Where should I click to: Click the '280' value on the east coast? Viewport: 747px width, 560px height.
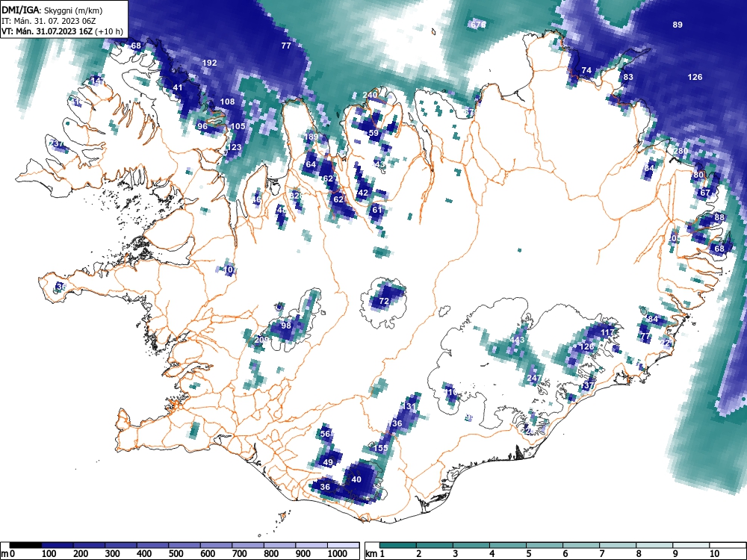[x=681, y=152]
